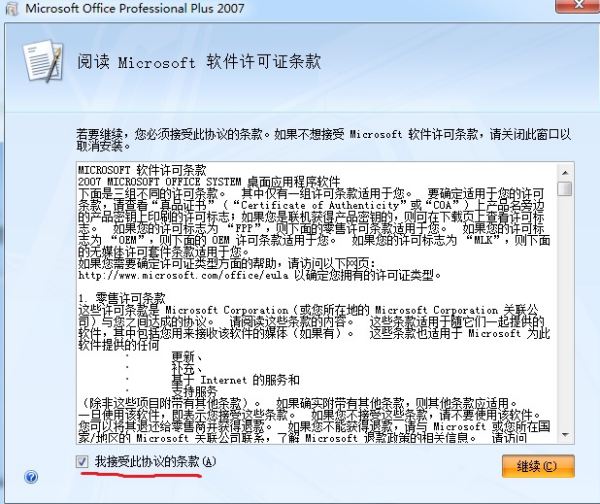Click the Office installer title bar icon

click(x=11, y=8)
